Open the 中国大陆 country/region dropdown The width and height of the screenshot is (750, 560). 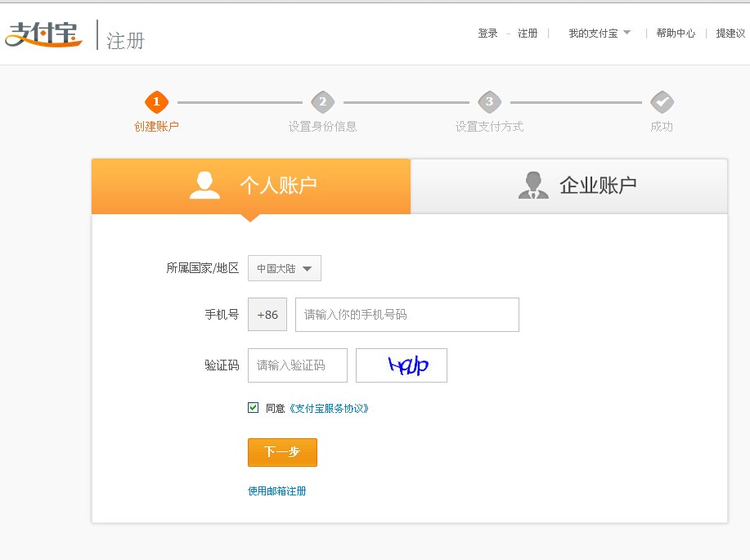[285, 268]
